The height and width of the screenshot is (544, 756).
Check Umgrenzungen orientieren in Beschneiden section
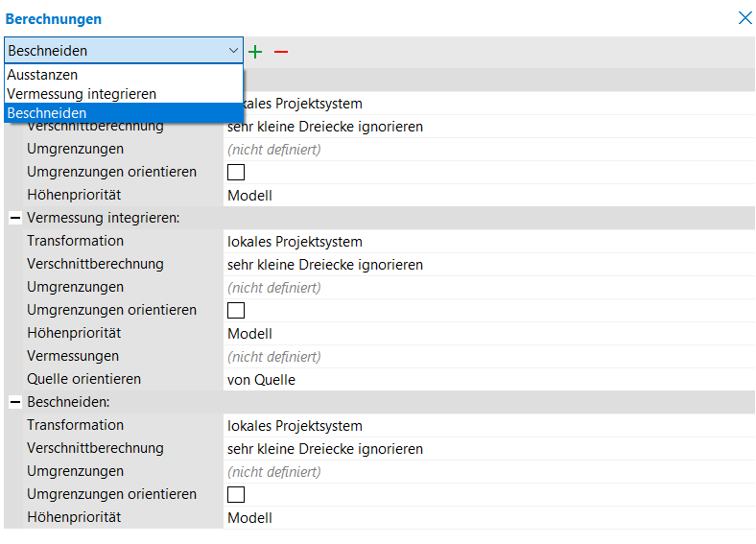click(x=236, y=495)
